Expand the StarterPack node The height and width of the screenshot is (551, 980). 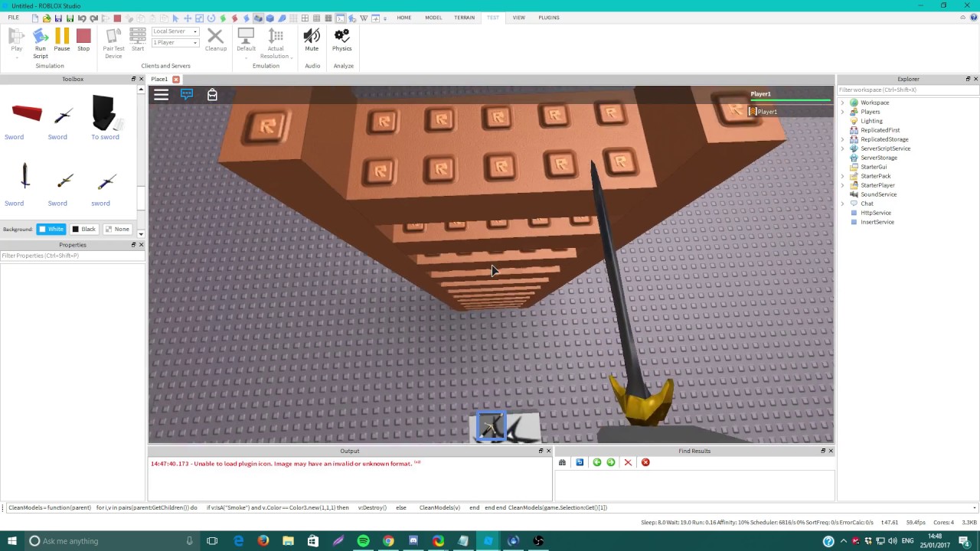[843, 176]
